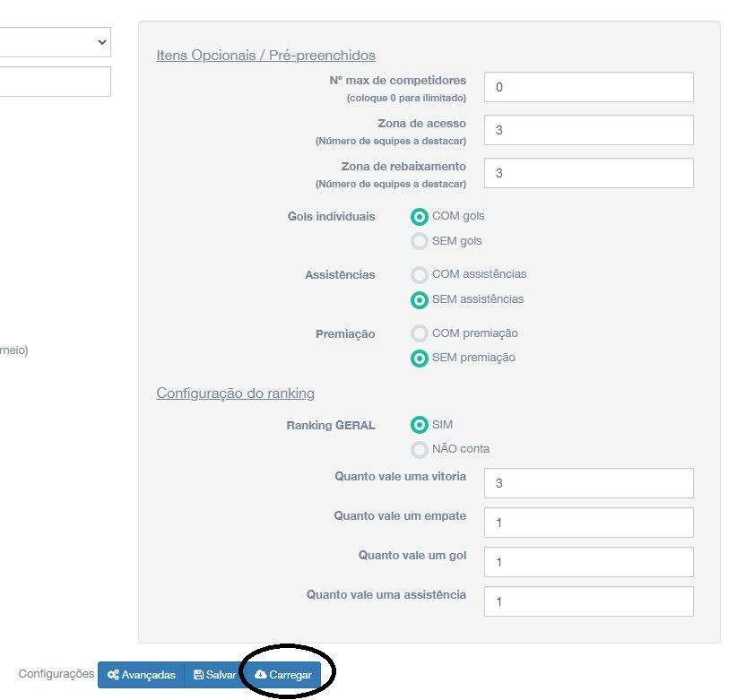Image resolution: width=737 pixels, height=700 pixels.
Task: Select COM premiação radio button
Action: [419, 333]
